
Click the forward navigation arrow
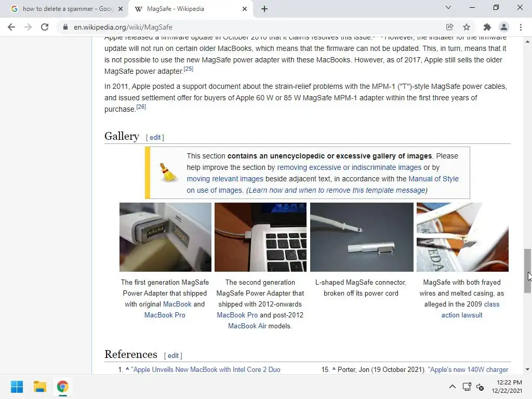click(x=28, y=27)
